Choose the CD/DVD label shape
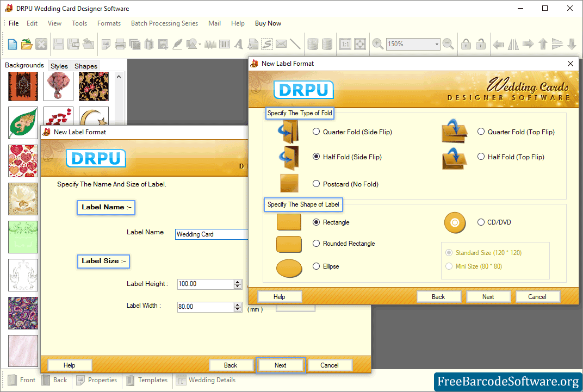This screenshot has height=392, width=583. tap(481, 222)
